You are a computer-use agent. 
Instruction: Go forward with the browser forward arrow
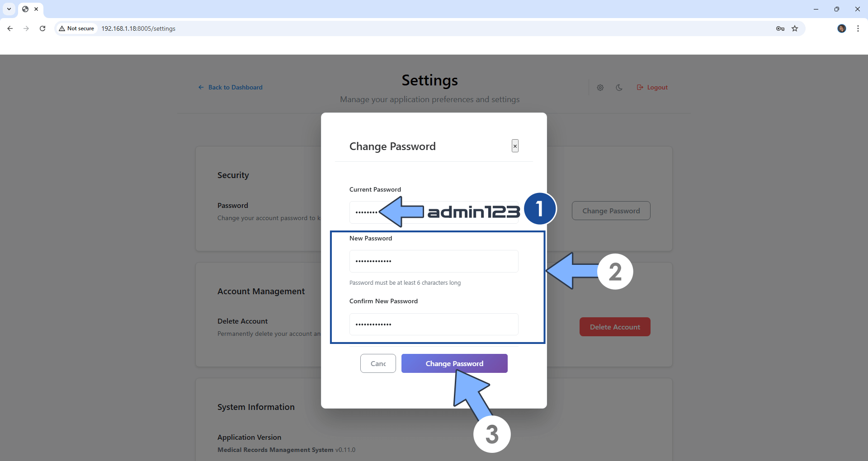pos(26,28)
